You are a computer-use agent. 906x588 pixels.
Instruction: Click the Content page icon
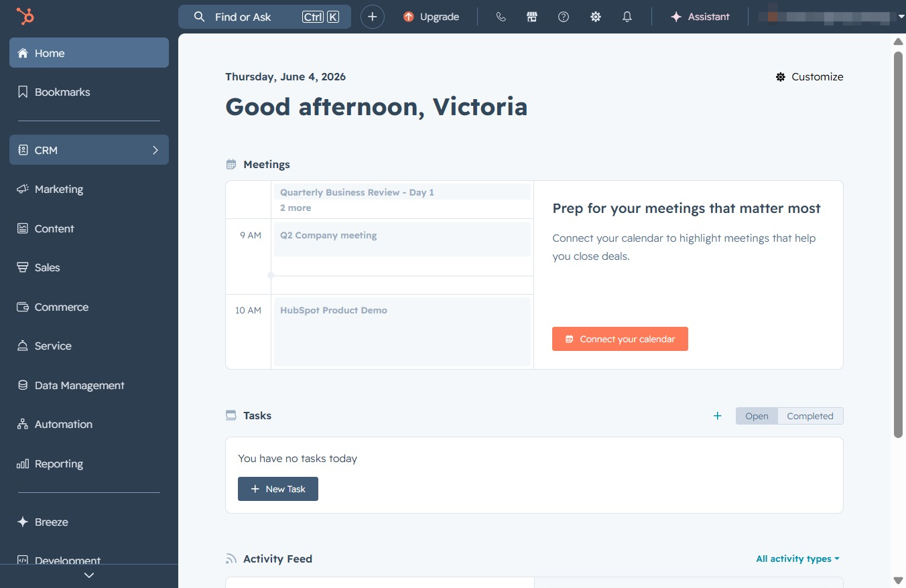click(x=23, y=228)
